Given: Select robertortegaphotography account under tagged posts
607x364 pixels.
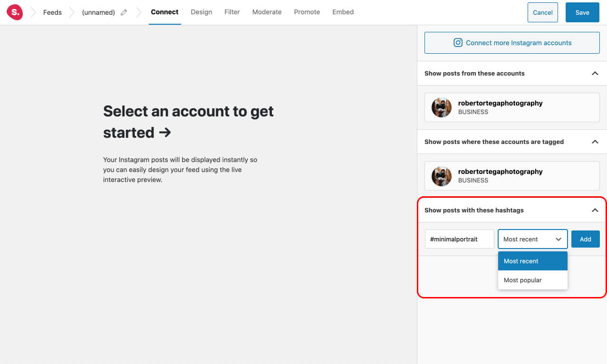Looking at the screenshot, I should coord(512,176).
